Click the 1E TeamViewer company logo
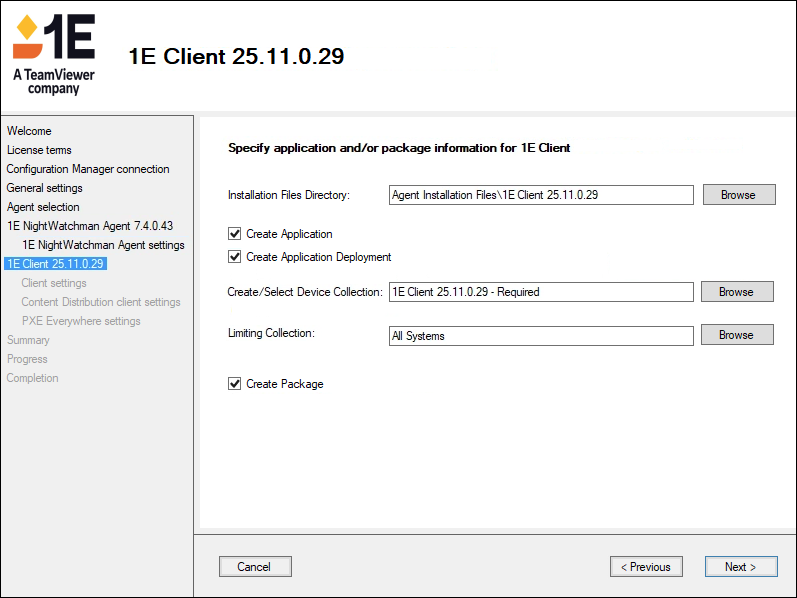The width and height of the screenshot is (797, 598). coord(54,55)
